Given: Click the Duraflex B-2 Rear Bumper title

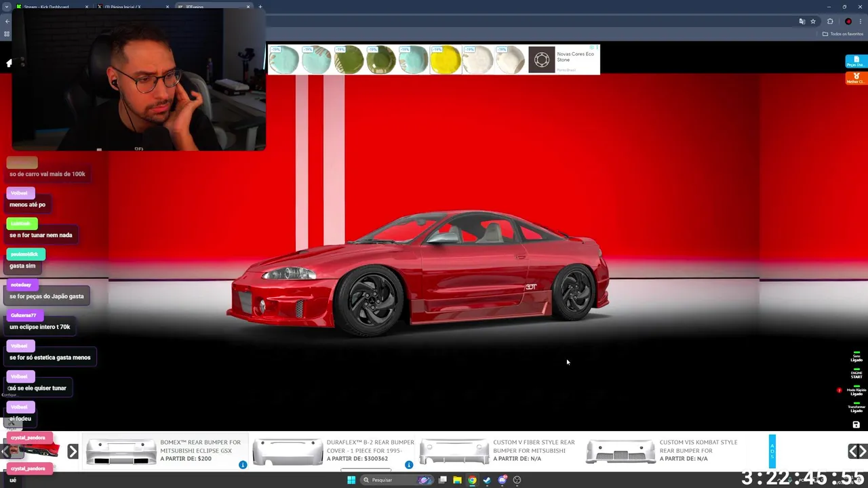Looking at the screenshot, I should (x=370, y=446).
